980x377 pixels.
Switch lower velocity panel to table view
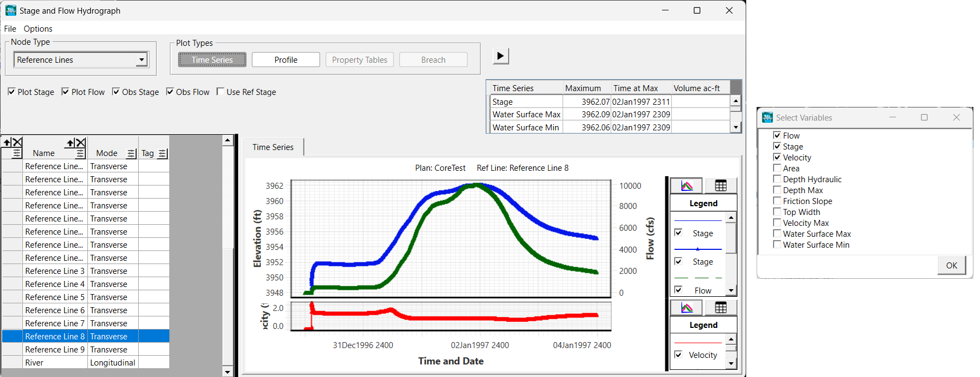[721, 308]
